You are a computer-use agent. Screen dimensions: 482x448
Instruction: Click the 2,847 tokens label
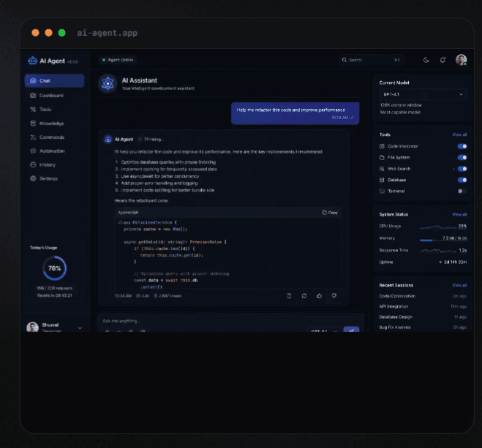click(x=167, y=296)
